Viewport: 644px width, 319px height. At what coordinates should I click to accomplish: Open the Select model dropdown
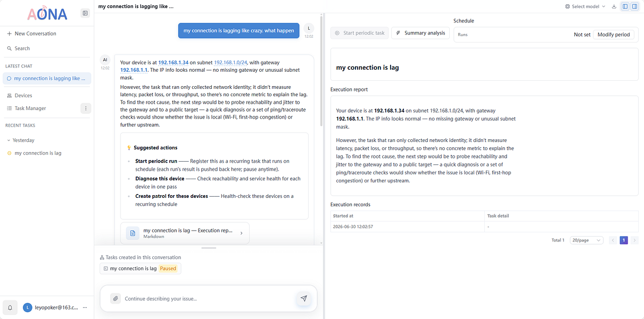[585, 6]
